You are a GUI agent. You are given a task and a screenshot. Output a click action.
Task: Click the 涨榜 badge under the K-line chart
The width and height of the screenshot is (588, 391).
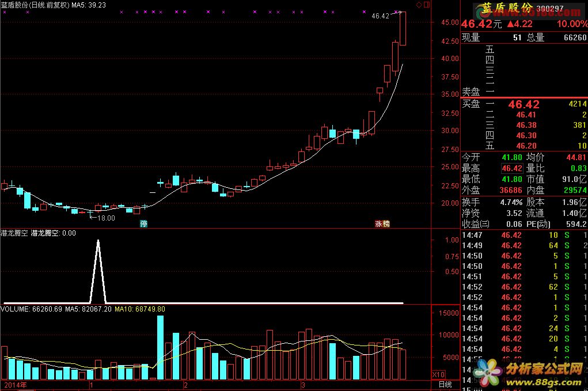tap(382, 224)
